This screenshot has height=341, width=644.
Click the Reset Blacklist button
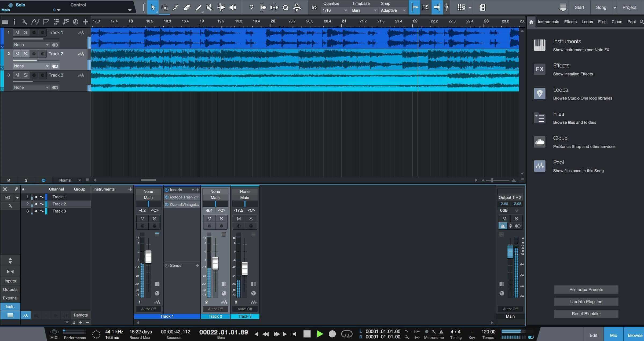(x=586, y=314)
